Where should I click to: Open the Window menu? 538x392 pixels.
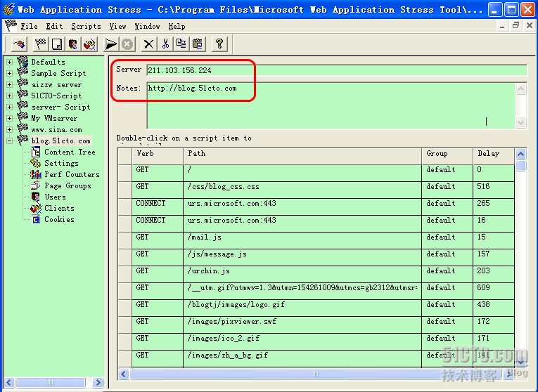147,27
